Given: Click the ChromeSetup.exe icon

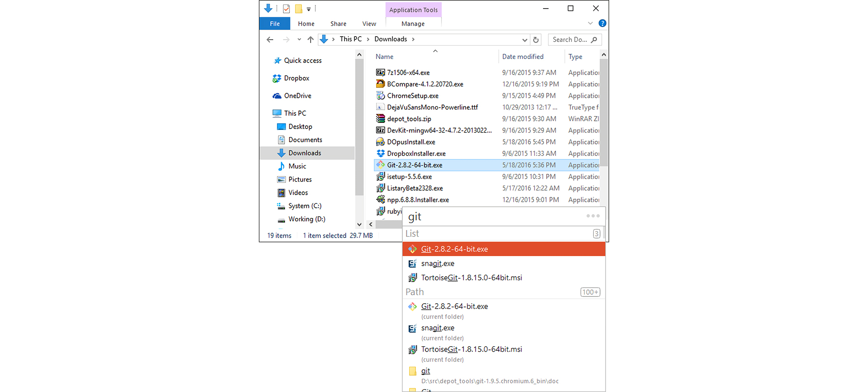Looking at the screenshot, I should pyautogui.click(x=381, y=96).
